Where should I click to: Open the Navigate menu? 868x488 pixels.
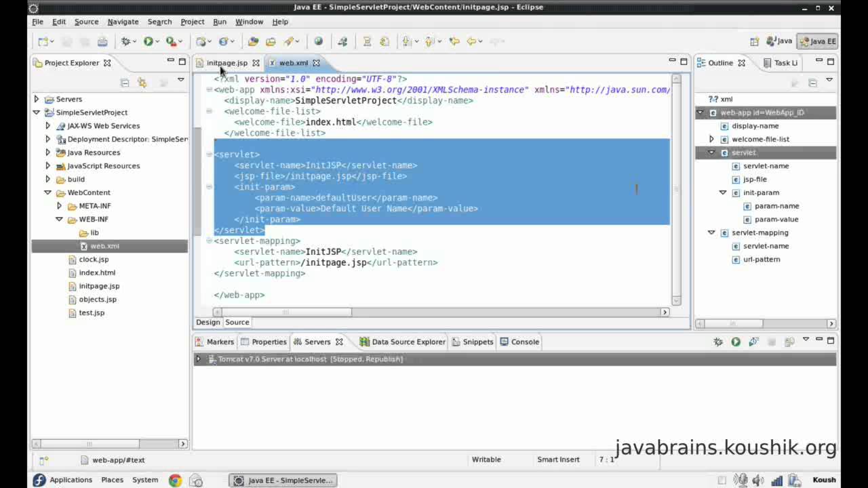click(x=123, y=22)
